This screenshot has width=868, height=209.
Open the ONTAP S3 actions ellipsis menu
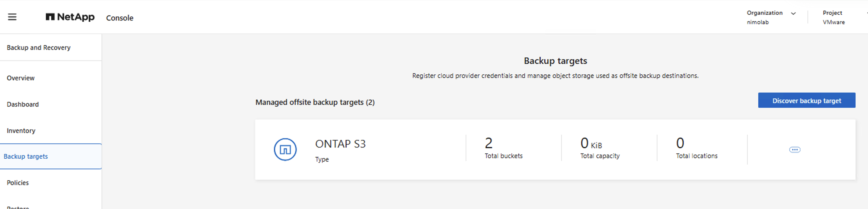(x=795, y=150)
